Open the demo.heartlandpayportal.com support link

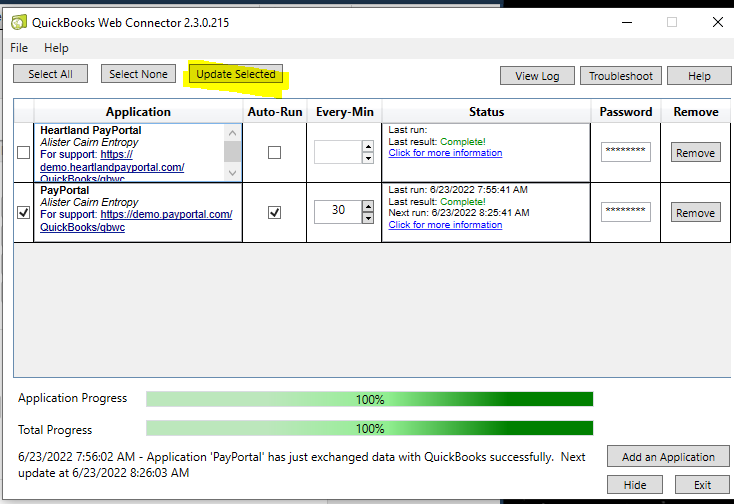tap(112, 167)
